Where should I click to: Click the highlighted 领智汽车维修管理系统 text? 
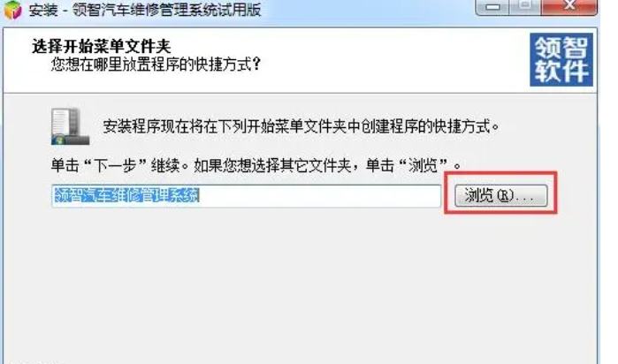pos(127,195)
